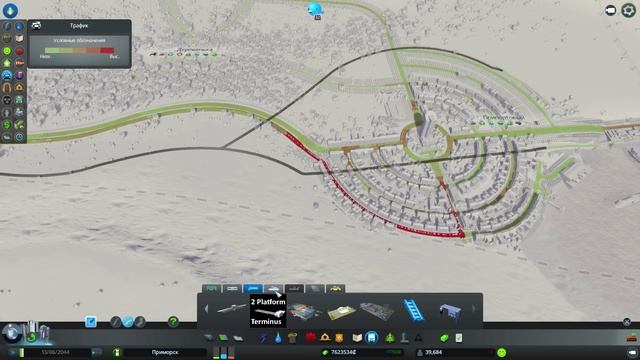Open the taxi transport tab
The width and height of the screenshot is (640, 360).
click(x=336, y=289)
